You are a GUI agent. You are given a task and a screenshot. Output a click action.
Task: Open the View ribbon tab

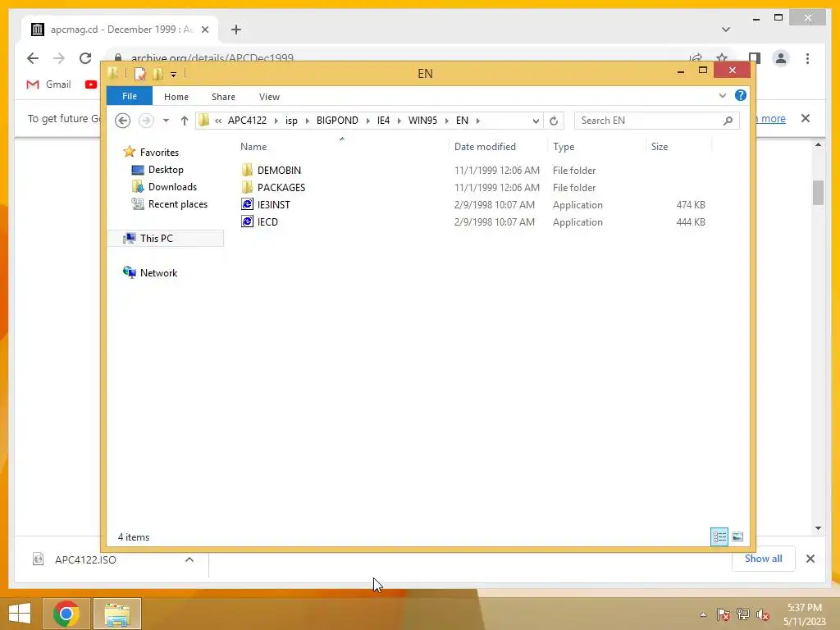(269, 97)
